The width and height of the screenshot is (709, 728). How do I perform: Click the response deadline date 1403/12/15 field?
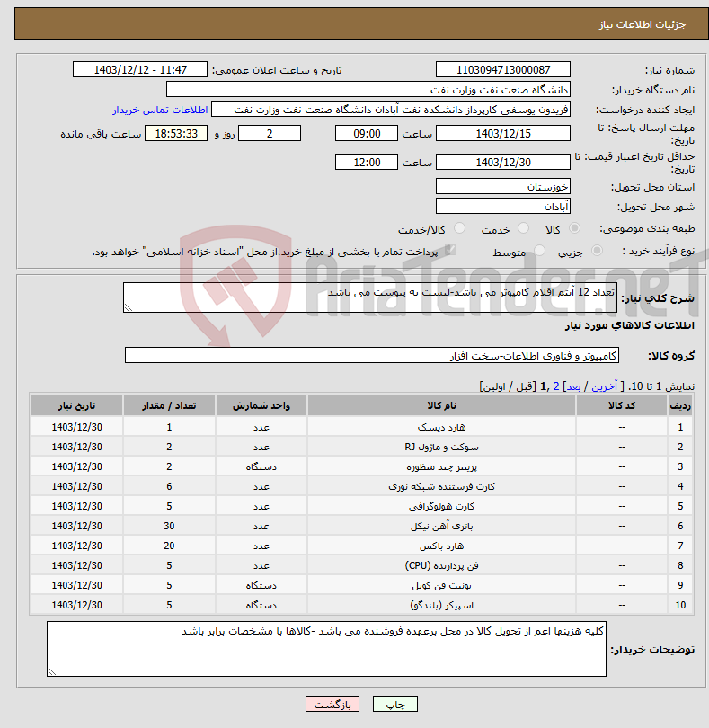(503, 134)
